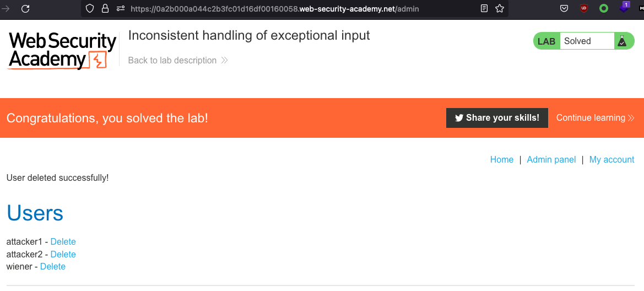Bookmark this page with the star icon
Image resolution: width=644 pixels, height=291 pixels.
pos(500,9)
